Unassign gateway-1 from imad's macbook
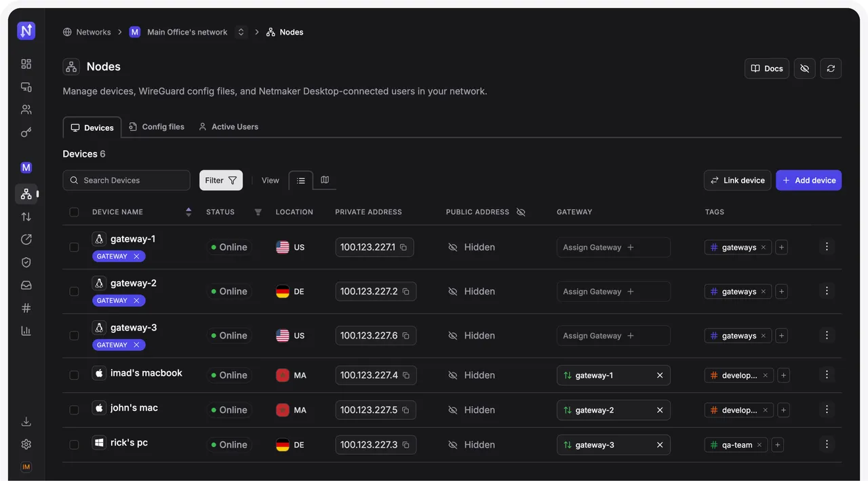The image size is (868, 481). [660, 375]
